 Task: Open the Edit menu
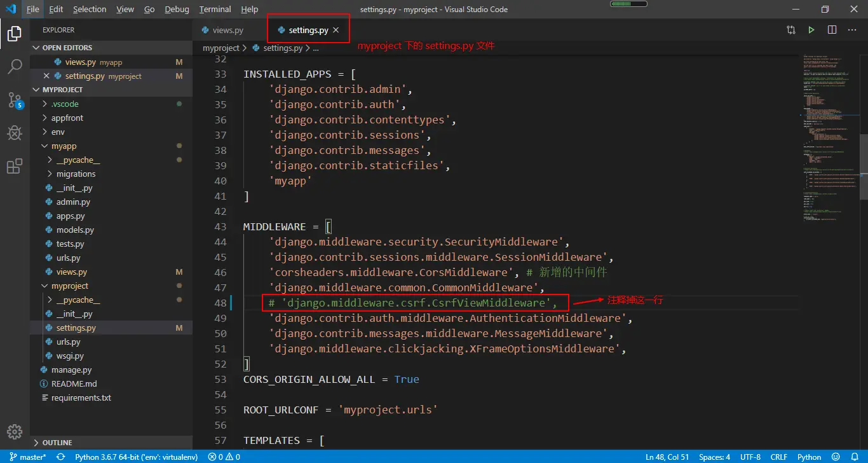[56, 10]
